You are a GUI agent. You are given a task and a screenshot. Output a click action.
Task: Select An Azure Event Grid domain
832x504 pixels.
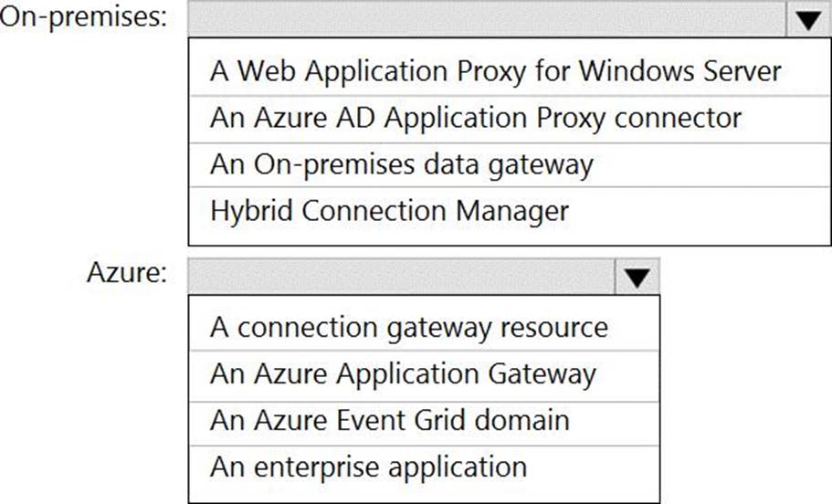[389, 420]
